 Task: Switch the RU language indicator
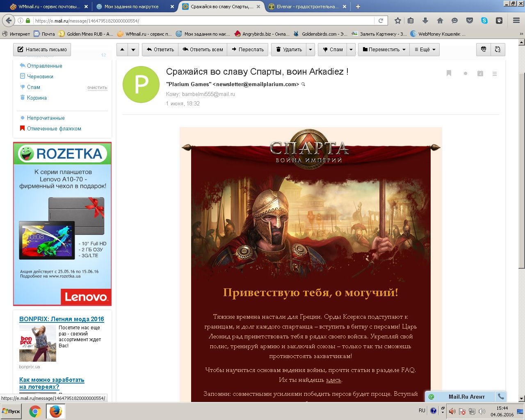422,411
